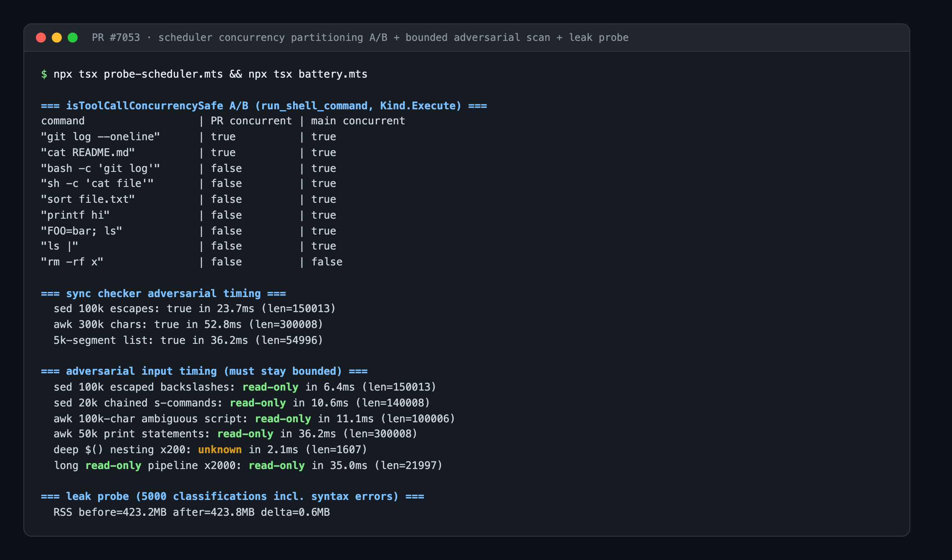Click the "awk 300k chars:" label
The width and height of the screenshot is (952, 560).
100,325
